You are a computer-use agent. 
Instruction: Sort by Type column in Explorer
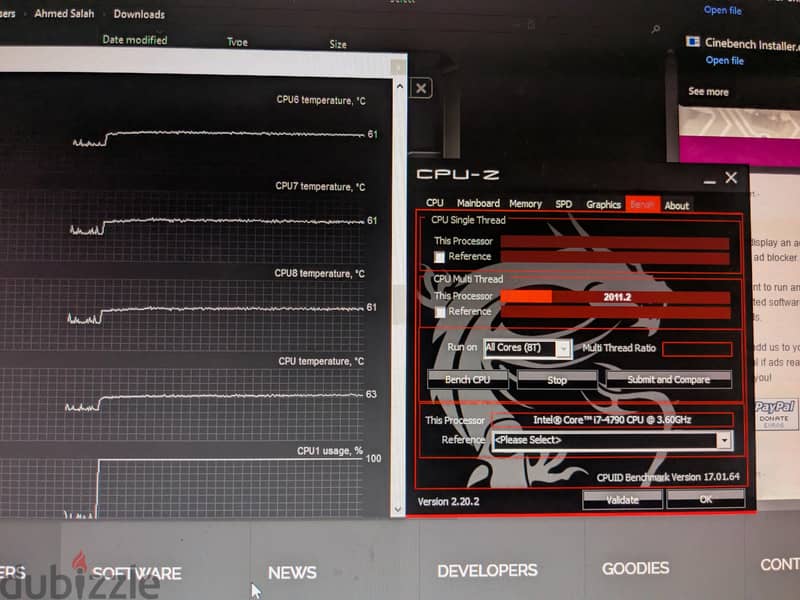click(237, 42)
